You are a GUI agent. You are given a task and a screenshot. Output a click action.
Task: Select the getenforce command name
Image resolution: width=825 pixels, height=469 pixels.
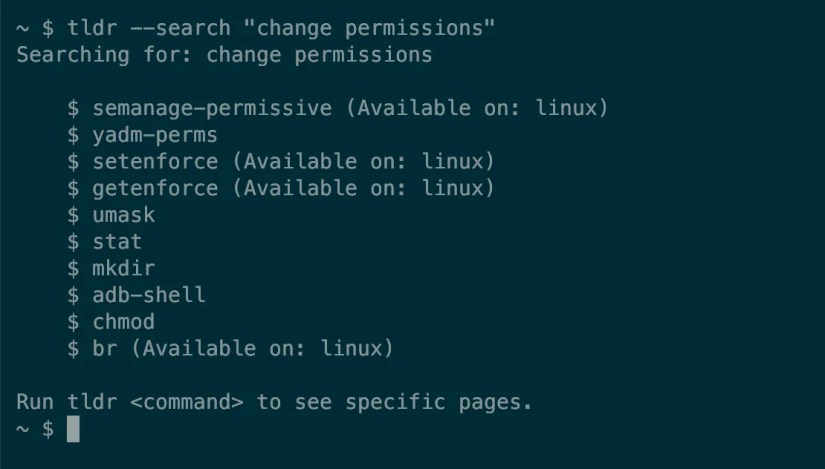click(155, 188)
